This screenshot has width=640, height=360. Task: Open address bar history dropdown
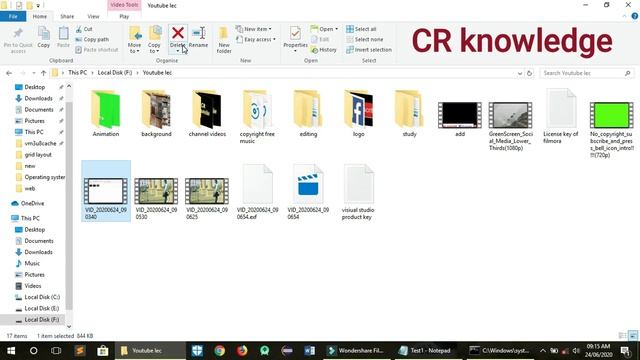tap(520, 73)
